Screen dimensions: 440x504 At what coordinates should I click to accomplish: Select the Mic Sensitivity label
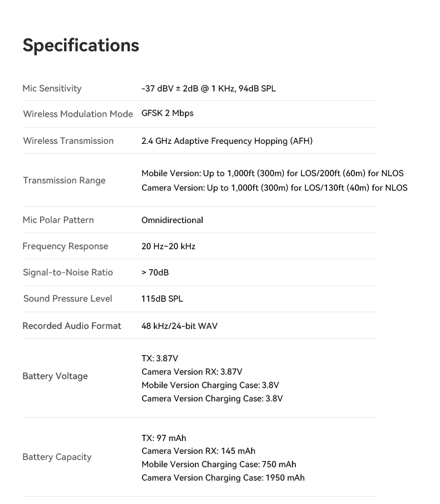[52, 88]
